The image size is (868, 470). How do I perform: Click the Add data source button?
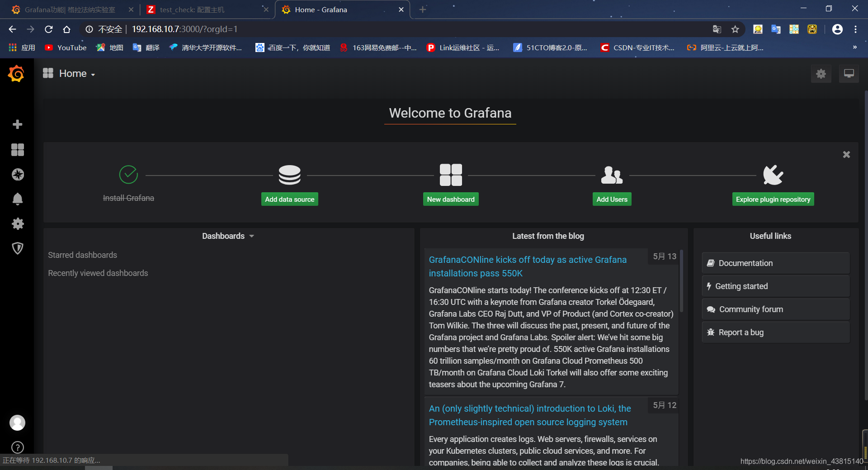[289, 199]
